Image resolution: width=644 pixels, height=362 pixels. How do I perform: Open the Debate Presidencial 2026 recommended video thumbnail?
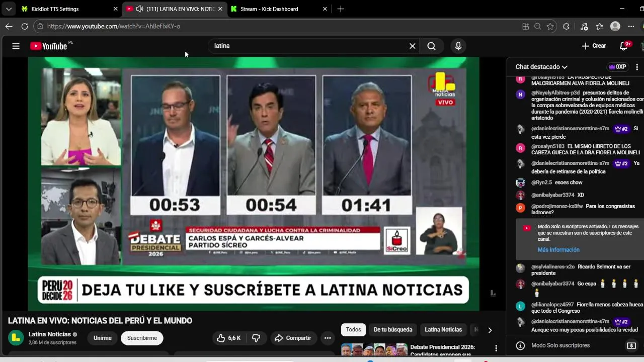click(x=374, y=349)
